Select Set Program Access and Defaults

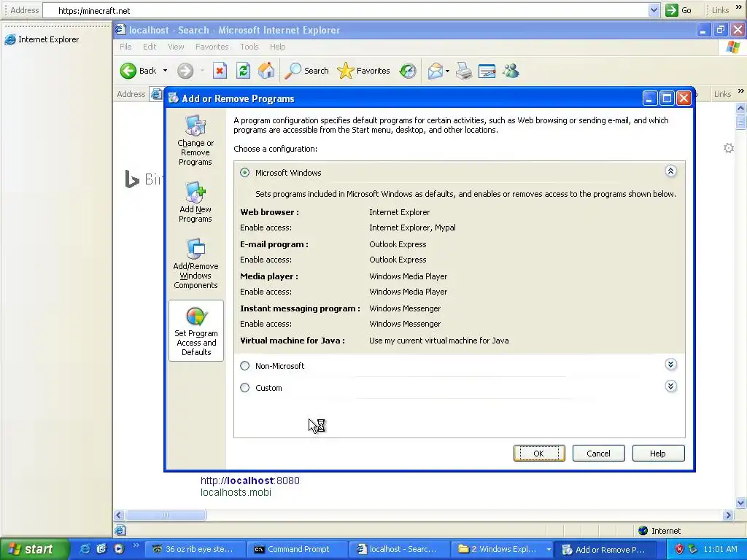pos(196,331)
